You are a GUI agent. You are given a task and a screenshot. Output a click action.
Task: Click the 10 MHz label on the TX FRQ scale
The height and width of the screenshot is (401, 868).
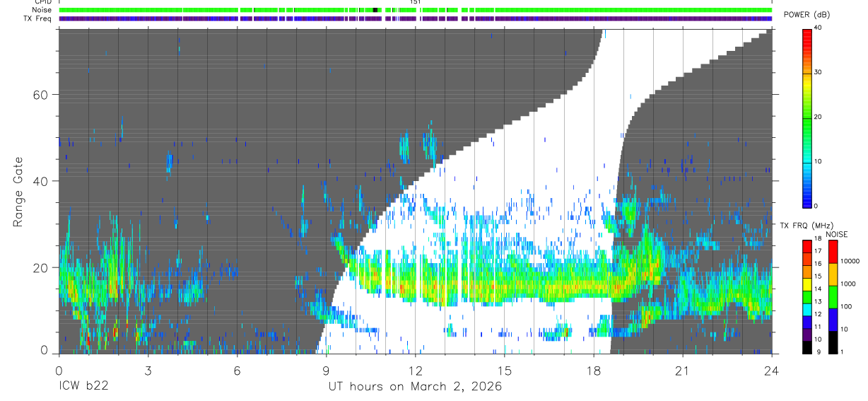click(819, 339)
